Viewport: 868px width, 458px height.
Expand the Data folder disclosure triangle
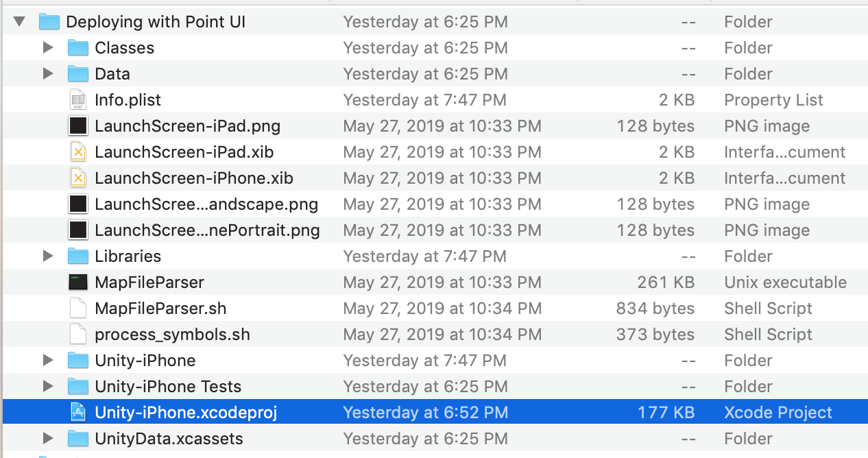click(x=48, y=74)
